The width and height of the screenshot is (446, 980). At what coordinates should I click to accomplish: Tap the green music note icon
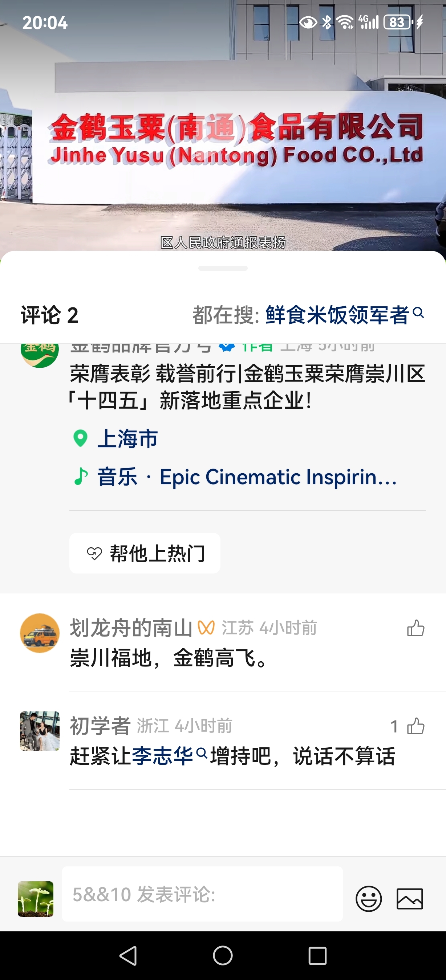pyautogui.click(x=81, y=476)
